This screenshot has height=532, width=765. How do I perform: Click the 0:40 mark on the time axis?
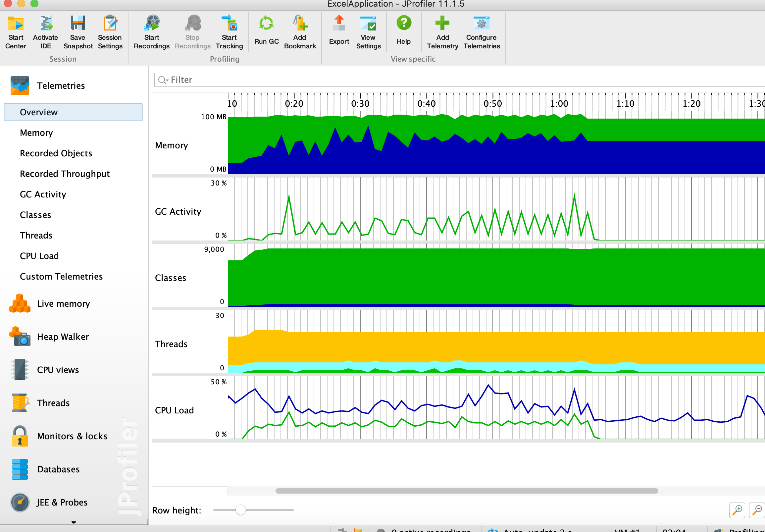point(427,104)
